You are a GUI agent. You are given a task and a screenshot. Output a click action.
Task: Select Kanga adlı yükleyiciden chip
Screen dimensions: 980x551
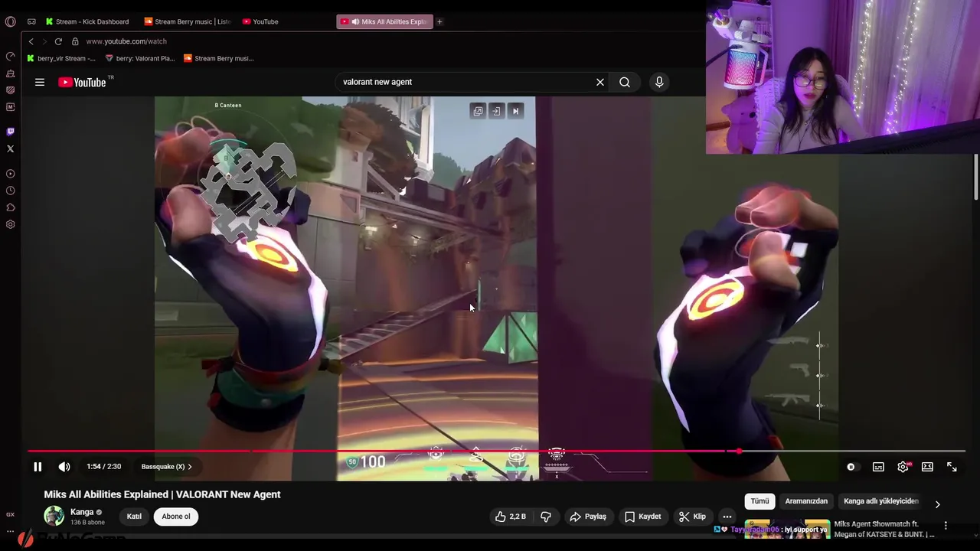tap(880, 501)
